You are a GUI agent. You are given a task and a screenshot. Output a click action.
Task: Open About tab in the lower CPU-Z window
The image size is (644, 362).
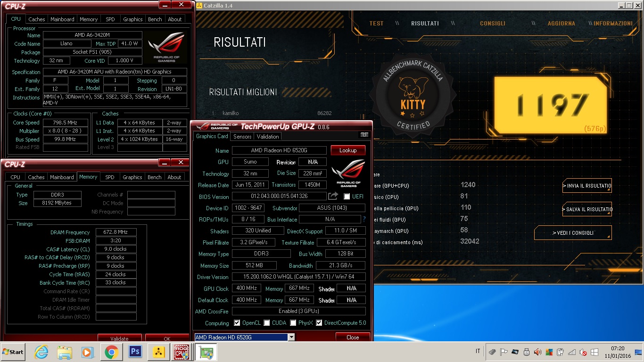click(174, 177)
